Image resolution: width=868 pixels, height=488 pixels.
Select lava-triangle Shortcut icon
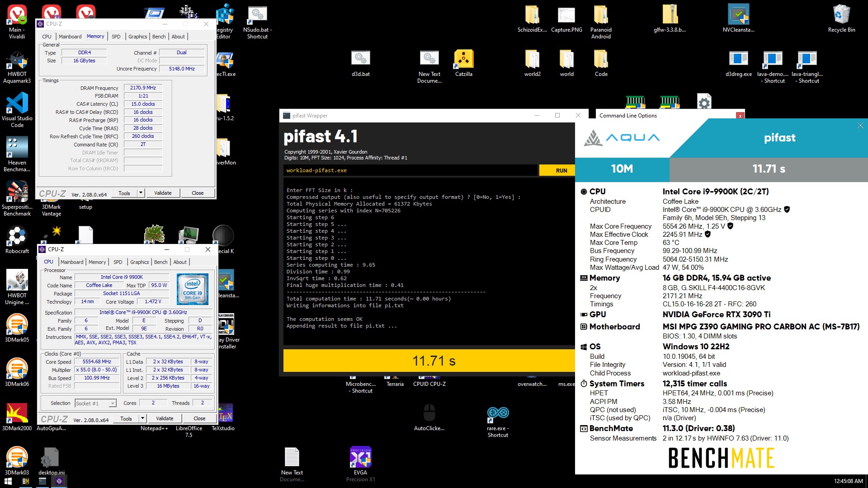click(x=807, y=67)
